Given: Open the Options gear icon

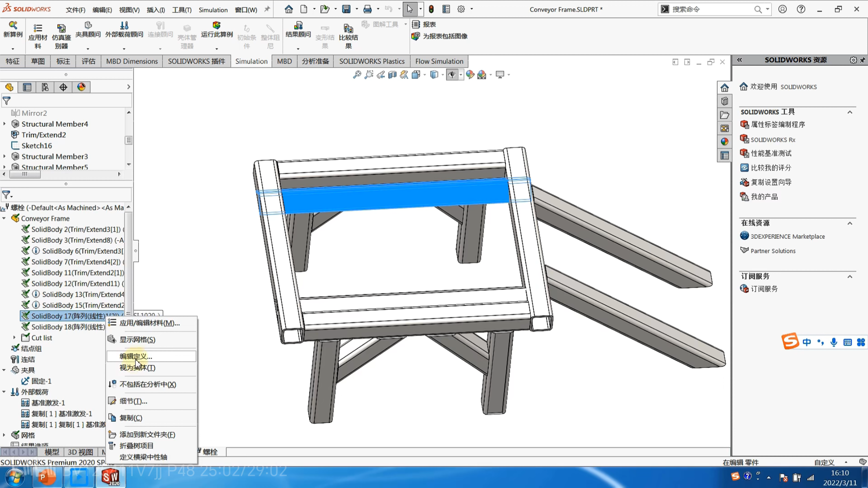Looking at the screenshot, I should (461, 9).
